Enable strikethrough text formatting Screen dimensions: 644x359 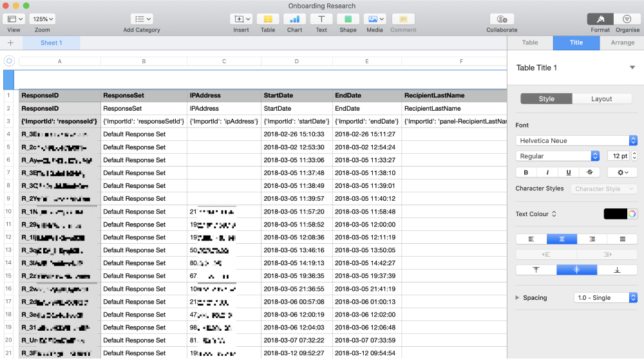(589, 172)
